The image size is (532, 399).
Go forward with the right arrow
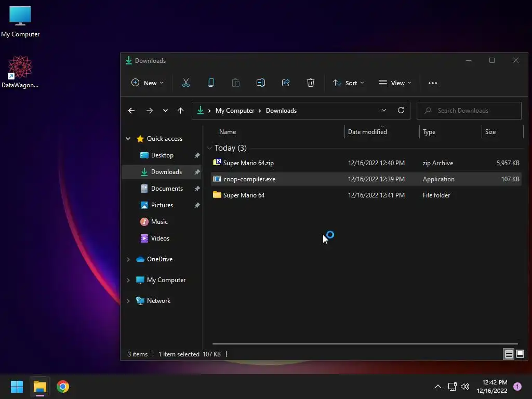(x=149, y=111)
